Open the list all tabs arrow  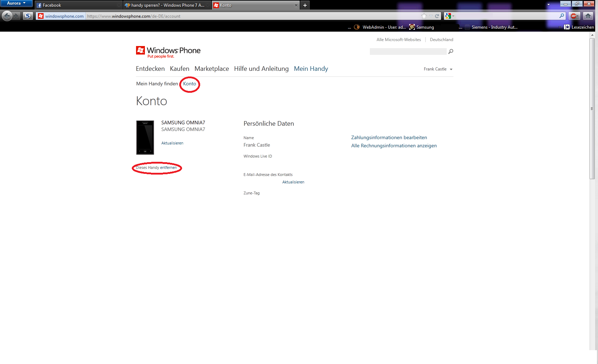click(x=548, y=5)
